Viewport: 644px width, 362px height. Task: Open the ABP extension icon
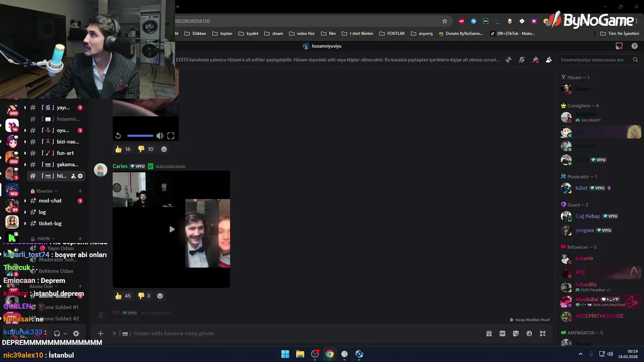pyautogui.click(x=461, y=21)
